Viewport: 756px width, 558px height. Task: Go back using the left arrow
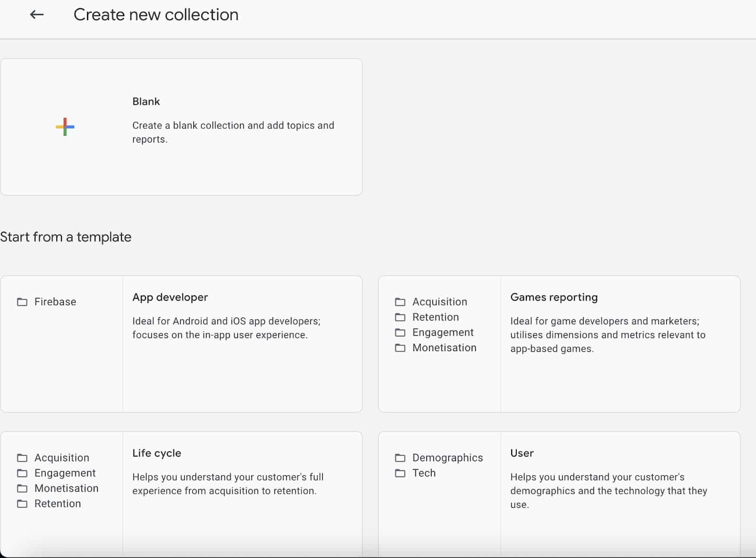[37, 15]
